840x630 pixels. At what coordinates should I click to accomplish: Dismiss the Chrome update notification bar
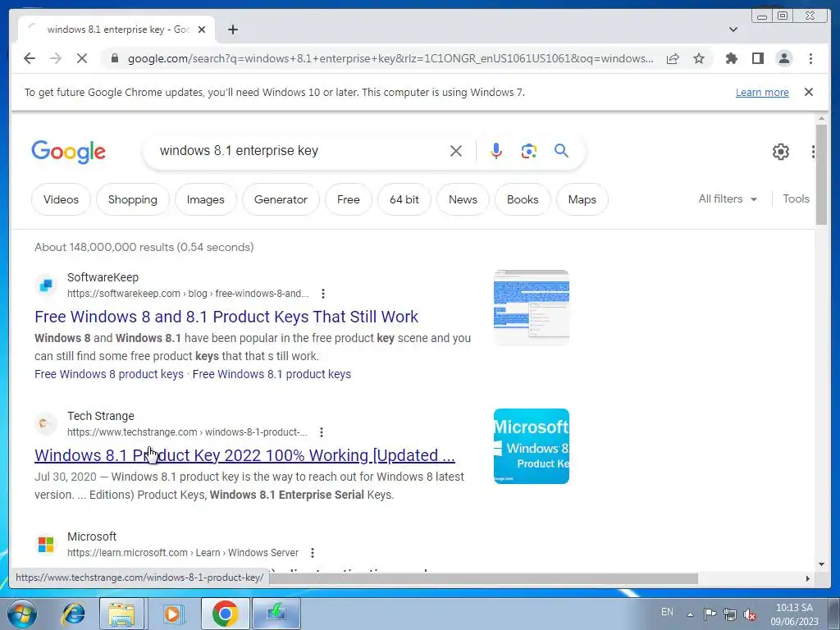point(809,92)
